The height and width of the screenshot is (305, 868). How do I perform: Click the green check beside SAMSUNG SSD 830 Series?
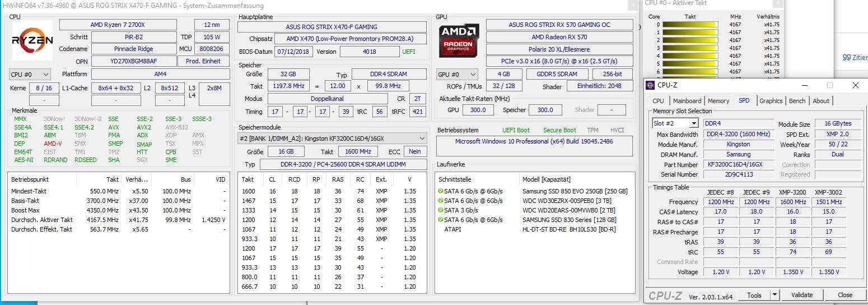(440, 220)
